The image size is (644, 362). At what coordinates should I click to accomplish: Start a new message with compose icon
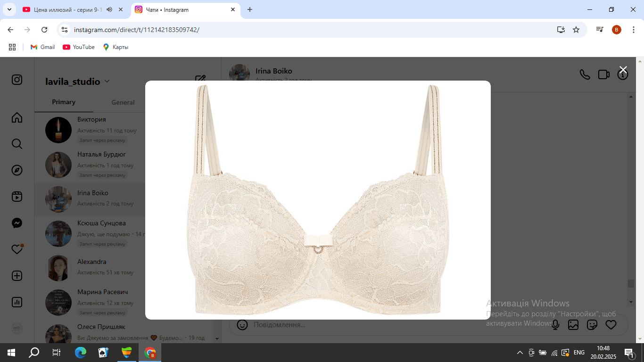200,80
